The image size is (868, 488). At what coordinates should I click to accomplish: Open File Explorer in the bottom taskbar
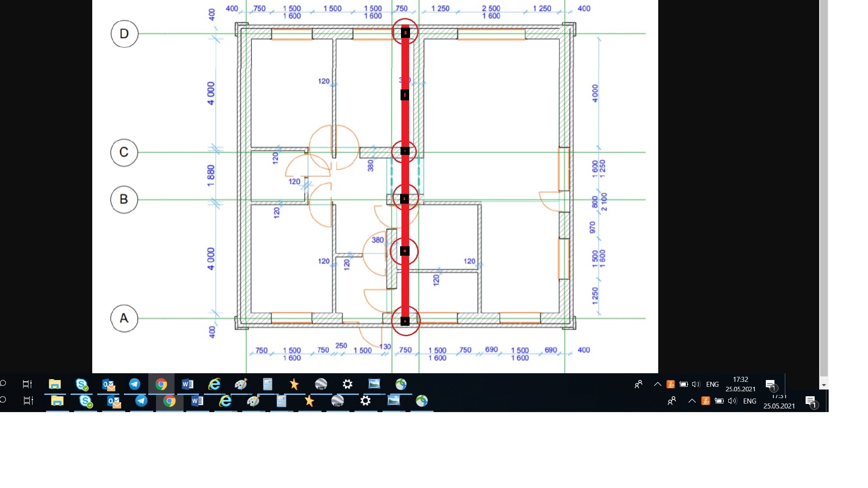click(57, 401)
